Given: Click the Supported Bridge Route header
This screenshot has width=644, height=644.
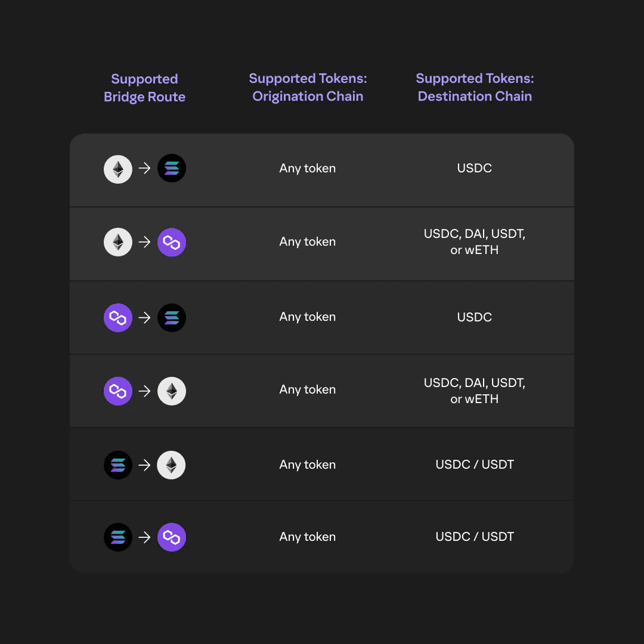Looking at the screenshot, I should tap(144, 88).
